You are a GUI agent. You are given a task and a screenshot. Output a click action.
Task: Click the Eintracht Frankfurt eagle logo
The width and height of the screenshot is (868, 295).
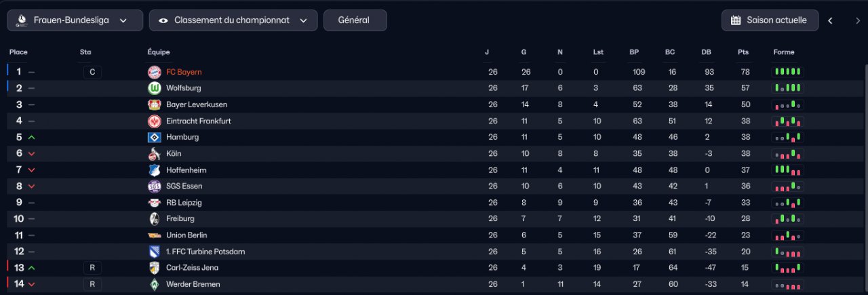154,121
